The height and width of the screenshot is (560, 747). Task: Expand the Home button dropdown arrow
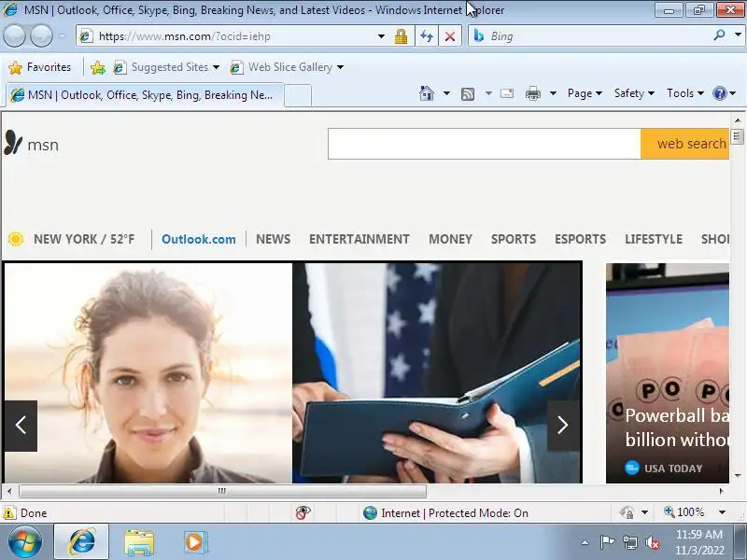coord(446,93)
